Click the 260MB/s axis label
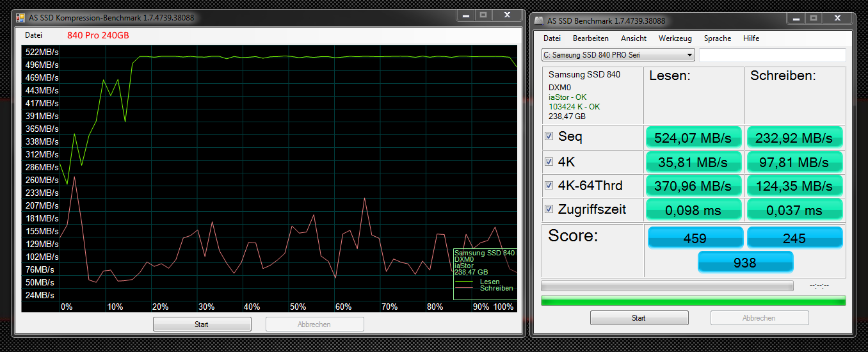The width and height of the screenshot is (868, 352). point(42,180)
